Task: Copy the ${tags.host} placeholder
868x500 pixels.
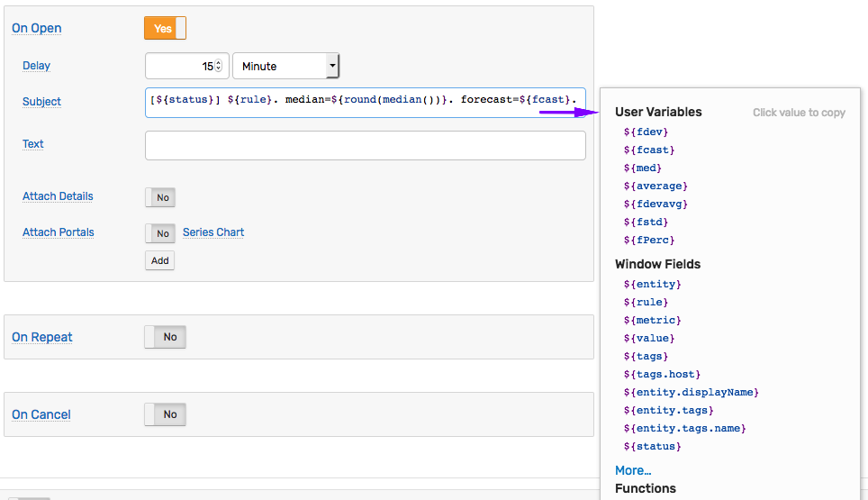Action: pyautogui.click(x=662, y=374)
